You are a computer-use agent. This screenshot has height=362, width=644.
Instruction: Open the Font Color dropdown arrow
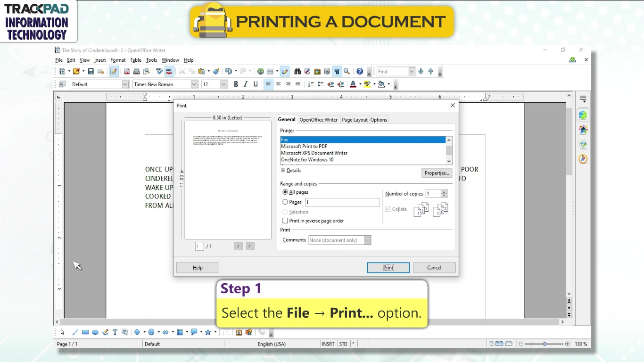360,84
